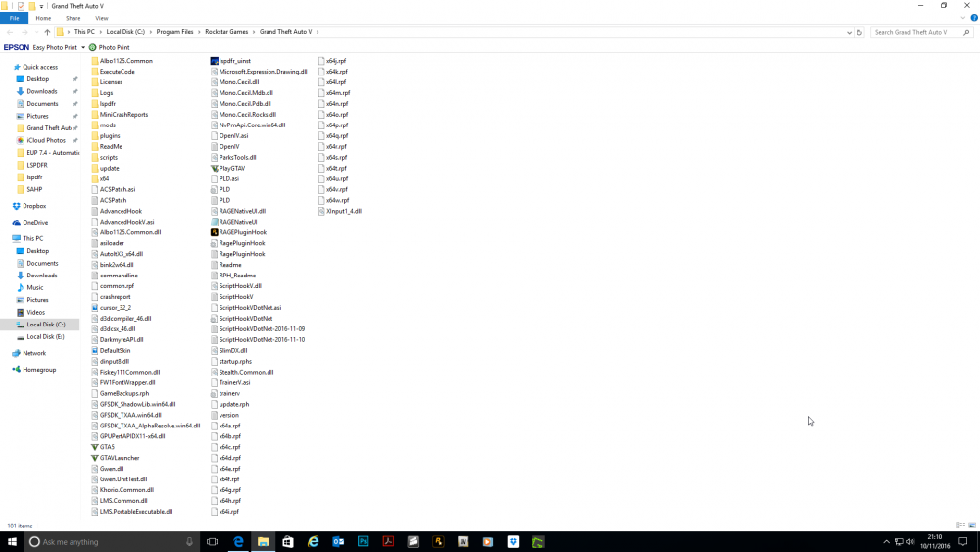The width and height of the screenshot is (980, 552).
Task: Select OneDrive in the navigation pane
Action: click(x=35, y=222)
